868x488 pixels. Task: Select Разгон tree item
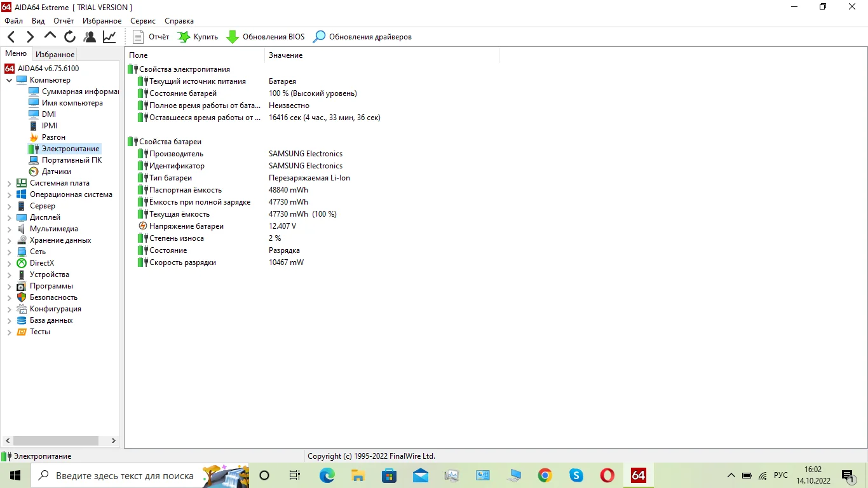pyautogui.click(x=47, y=137)
